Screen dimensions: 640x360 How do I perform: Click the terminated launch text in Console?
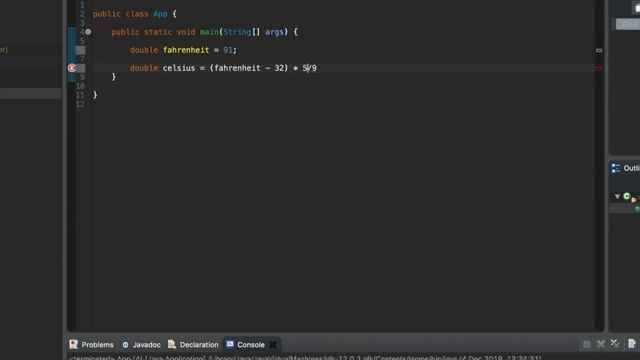[305, 358]
